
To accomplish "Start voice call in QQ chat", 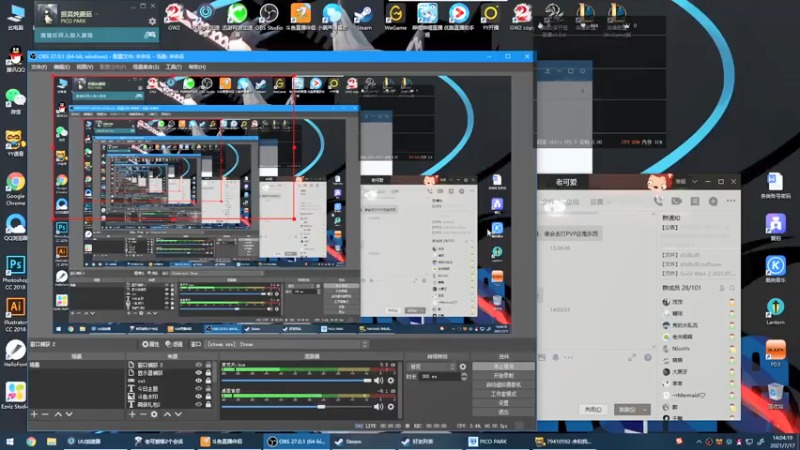I will [658, 201].
